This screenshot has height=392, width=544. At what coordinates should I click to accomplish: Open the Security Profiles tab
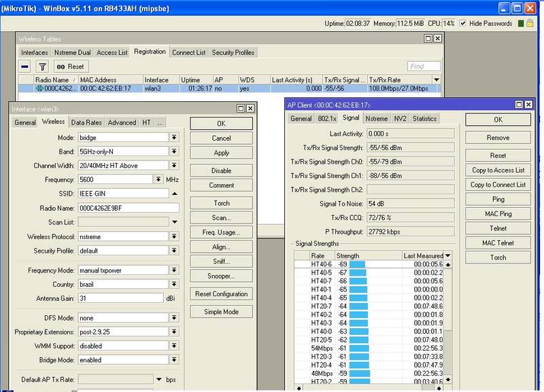(233, 52)
